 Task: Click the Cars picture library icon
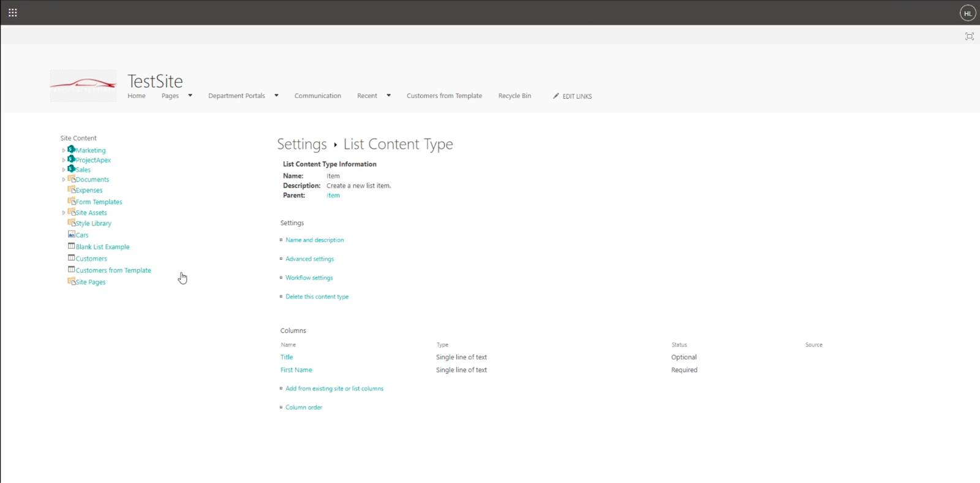pyautogui.click(x=71, y=234)
